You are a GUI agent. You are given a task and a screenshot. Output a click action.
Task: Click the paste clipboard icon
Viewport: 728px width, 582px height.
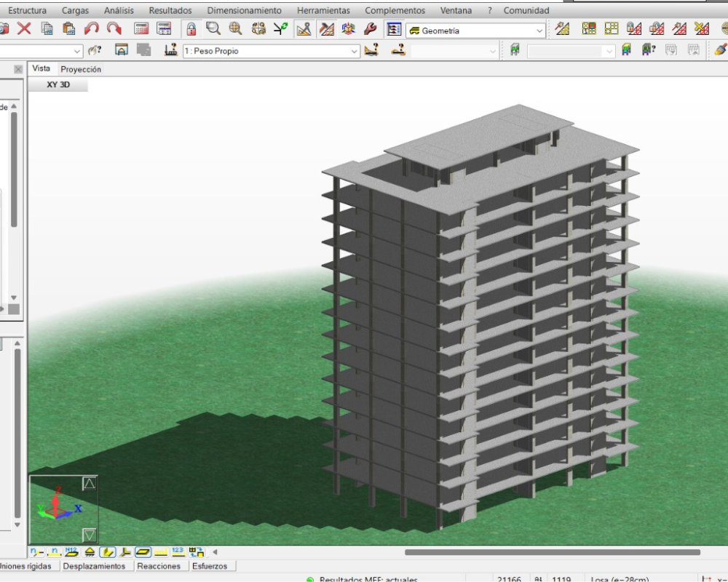click(x=70, y=29)
